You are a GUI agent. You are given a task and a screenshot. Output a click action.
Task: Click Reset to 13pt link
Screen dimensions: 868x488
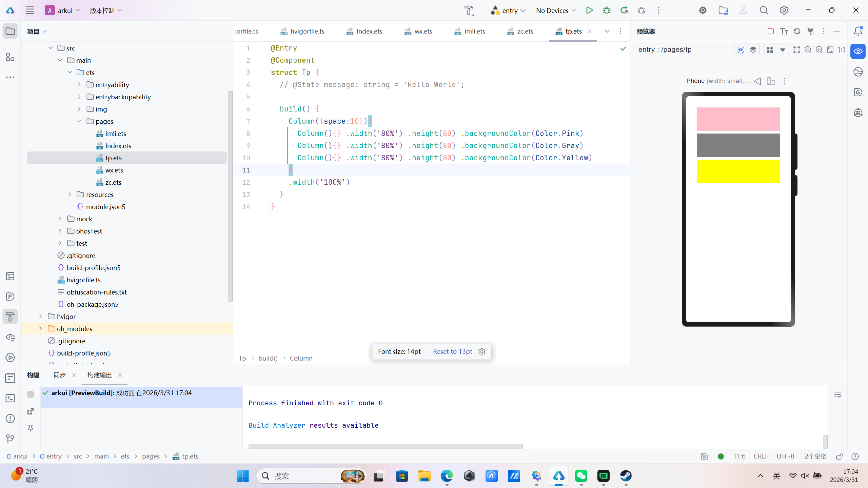pyautogui.click(x=452, y=351)
